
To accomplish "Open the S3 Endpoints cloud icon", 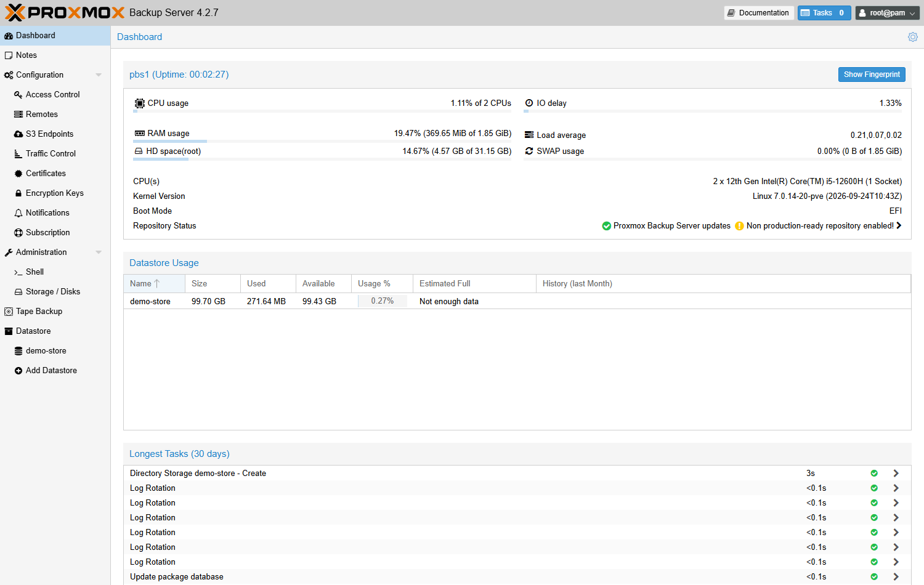I will coord(18,134).
